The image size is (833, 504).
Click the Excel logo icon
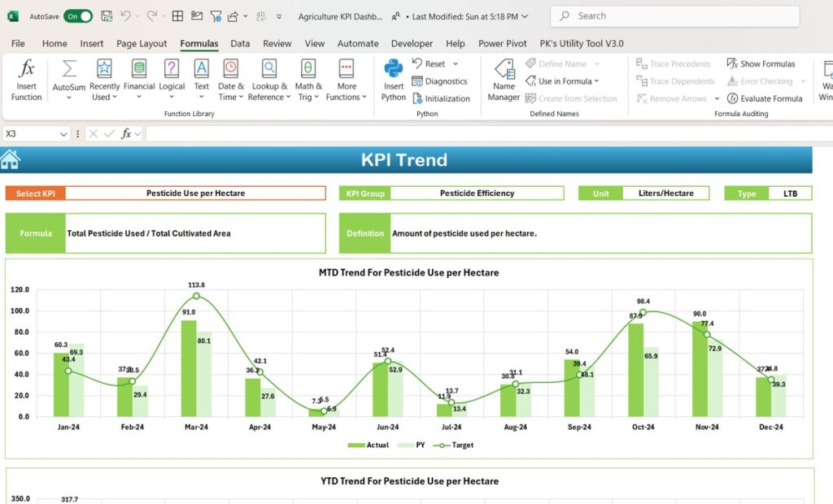13,16
